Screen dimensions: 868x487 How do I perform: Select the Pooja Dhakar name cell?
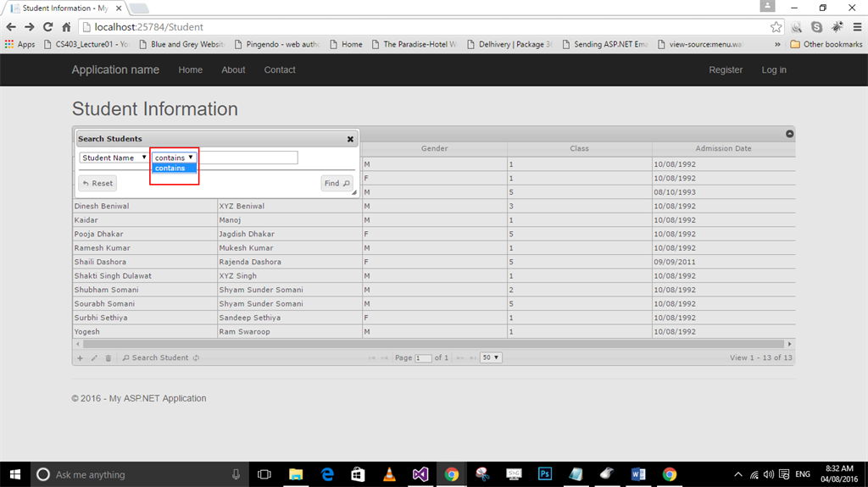(x=145, y=234)
